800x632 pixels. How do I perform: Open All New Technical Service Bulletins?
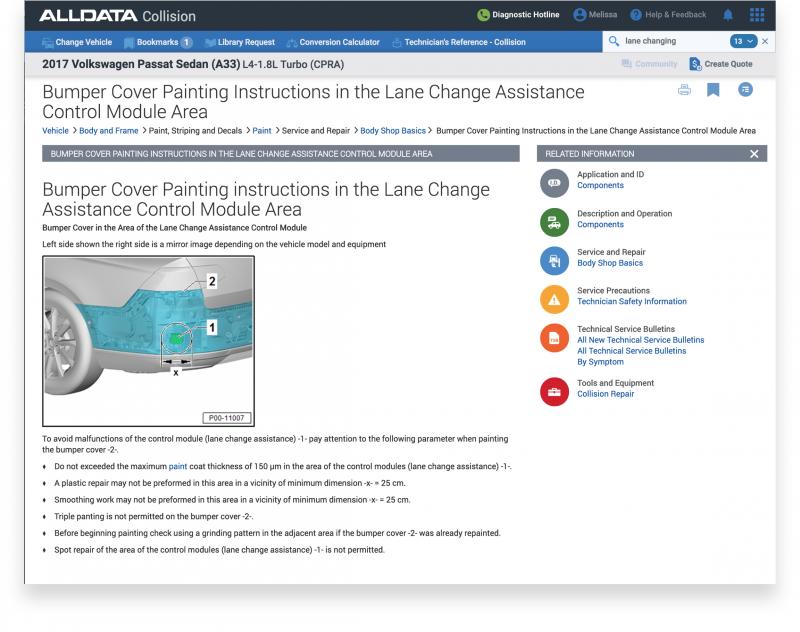pyautogui.click(x=641, y=340)
